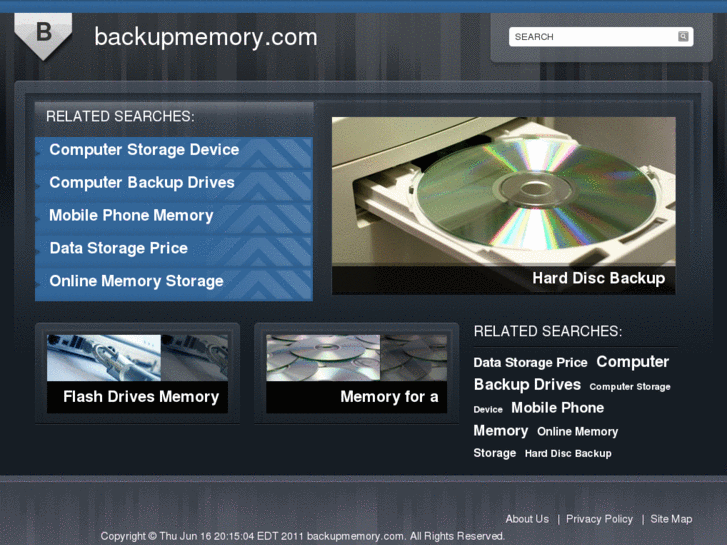Screen dimensions: 727x545
Task: Click the B shield logo icon
Action: 43,36
